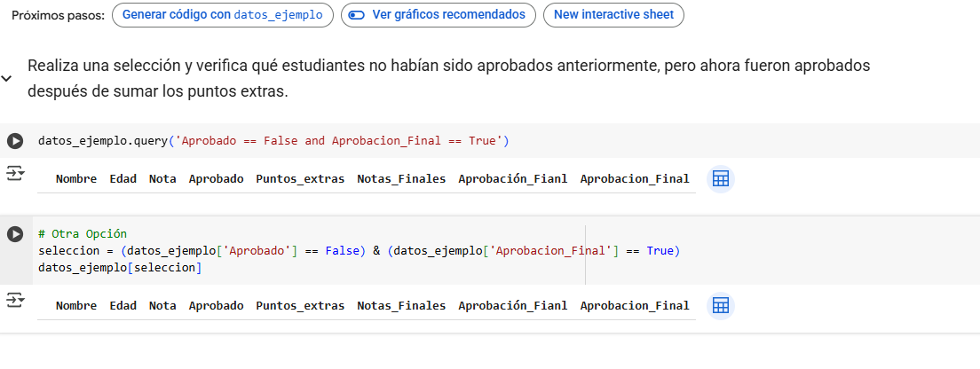This screenshot has width=980, height=369.
Task: Click 'Notas_Finales' header in second table
Action: tap(401, 306)
